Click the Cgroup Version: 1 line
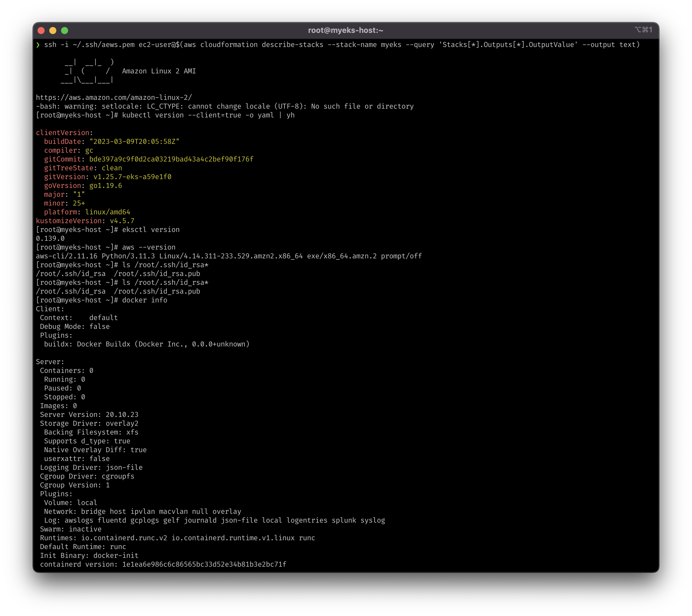The width and height of the screenshot is (692, 616). click(75, 485)
